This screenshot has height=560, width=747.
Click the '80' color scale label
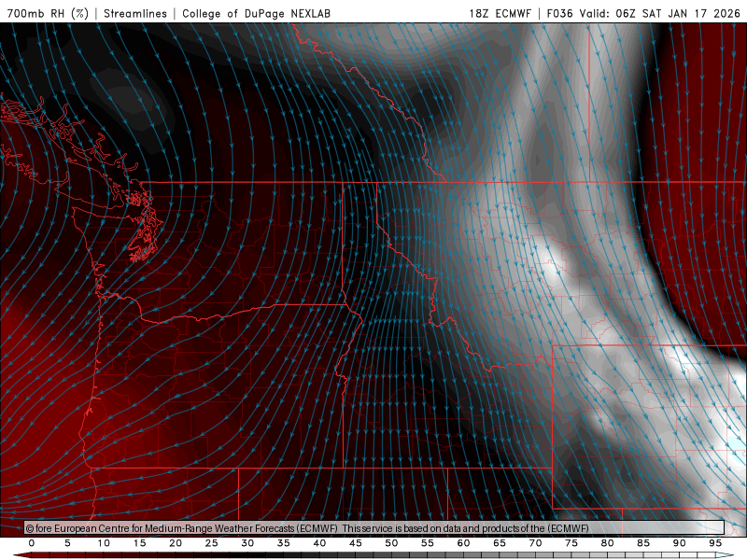point(607,543)
